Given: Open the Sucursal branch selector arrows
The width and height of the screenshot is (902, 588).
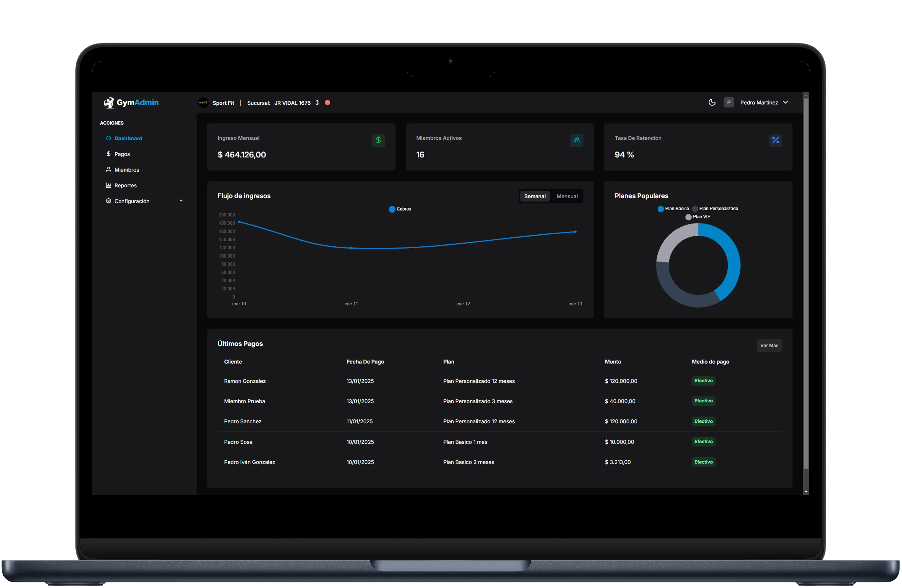Looking at the screenshot, I should (318, 103).
